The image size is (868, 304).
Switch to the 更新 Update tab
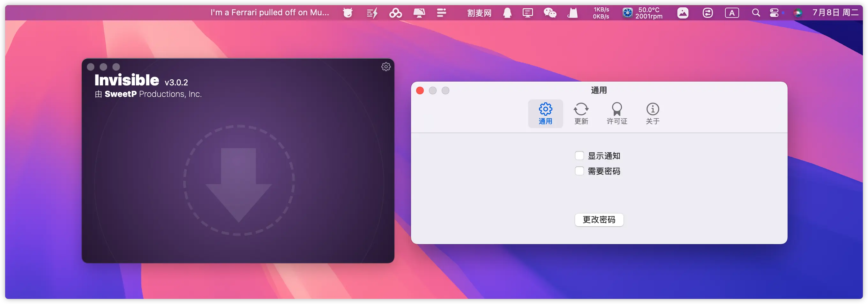(x=581, y=113)
